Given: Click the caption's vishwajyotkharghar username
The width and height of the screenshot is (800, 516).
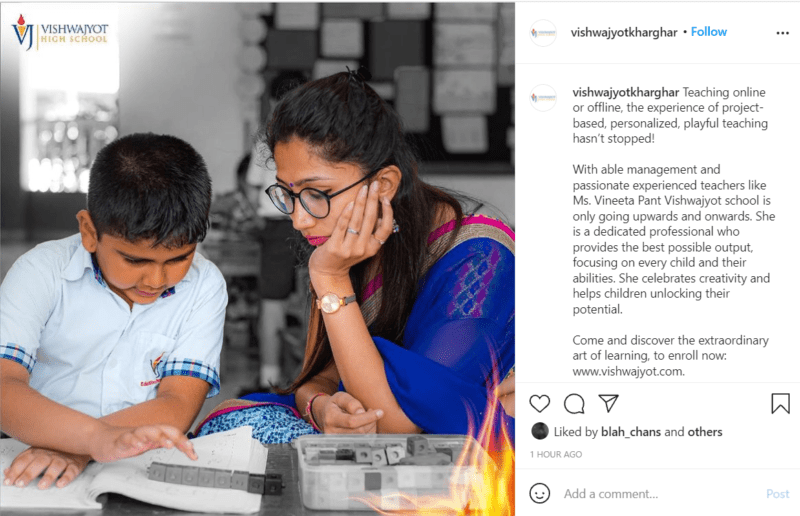Looking at the screenshot, I should [626, 92].
